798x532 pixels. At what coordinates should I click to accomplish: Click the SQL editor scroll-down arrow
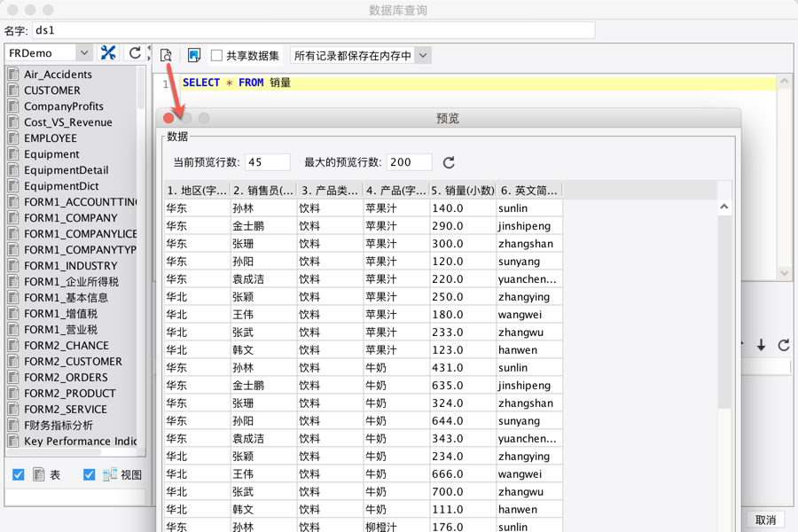point(785,273)
